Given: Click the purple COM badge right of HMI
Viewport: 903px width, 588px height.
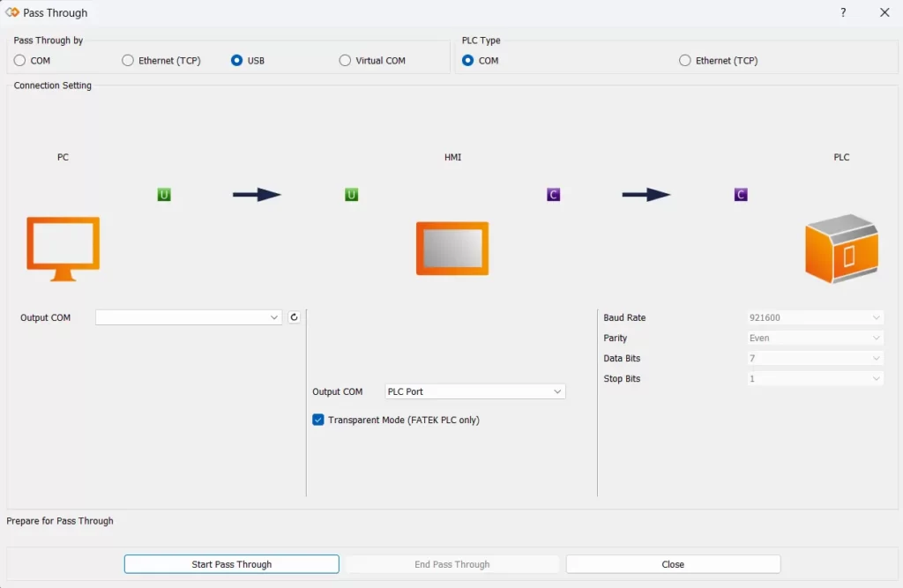Looking at the screenshot, I should click(x=553, y=195).
